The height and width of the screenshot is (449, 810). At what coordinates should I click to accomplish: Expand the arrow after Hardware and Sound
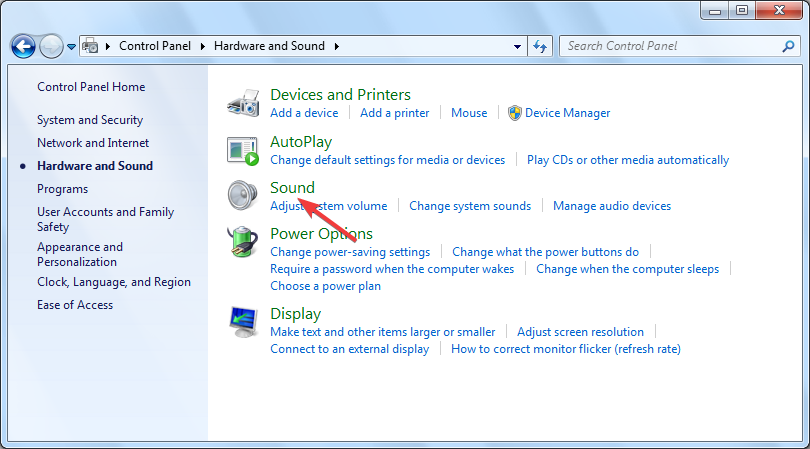click(337, 46)
